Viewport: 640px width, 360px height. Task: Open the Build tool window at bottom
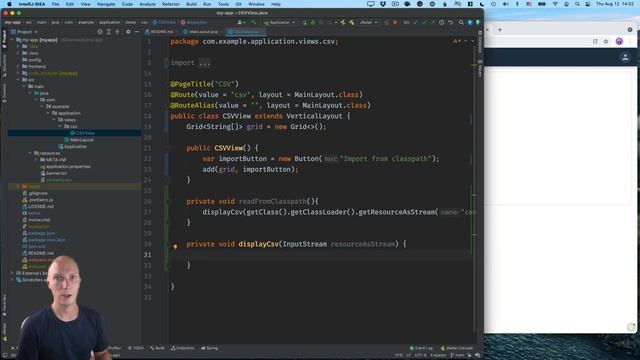tap(157, 348)
